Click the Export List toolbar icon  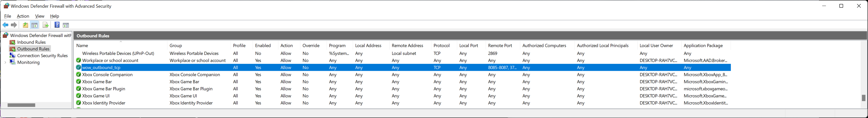(46, 25)
